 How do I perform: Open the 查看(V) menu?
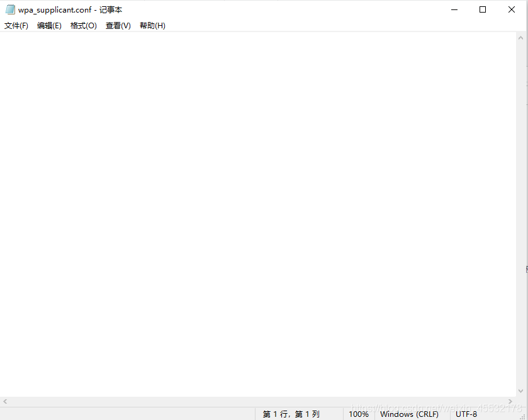(x=118, y=26)
